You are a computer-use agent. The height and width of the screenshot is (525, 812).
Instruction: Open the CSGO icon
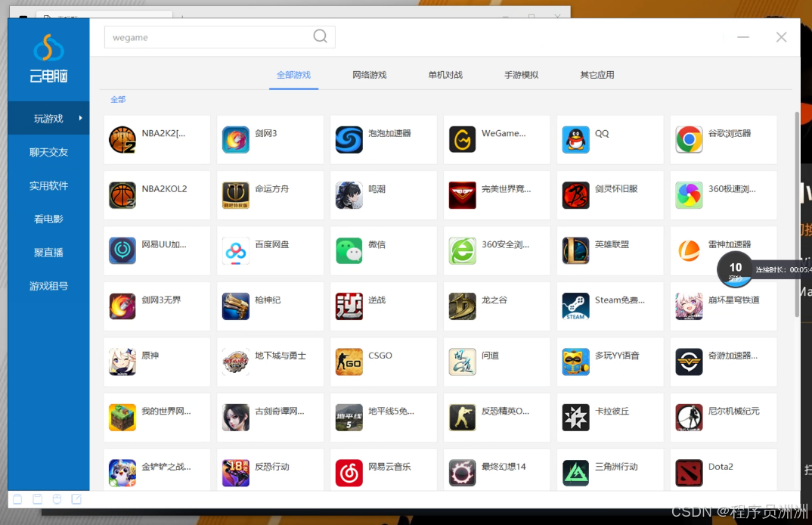pyautogui.click(x=349, y=362)
